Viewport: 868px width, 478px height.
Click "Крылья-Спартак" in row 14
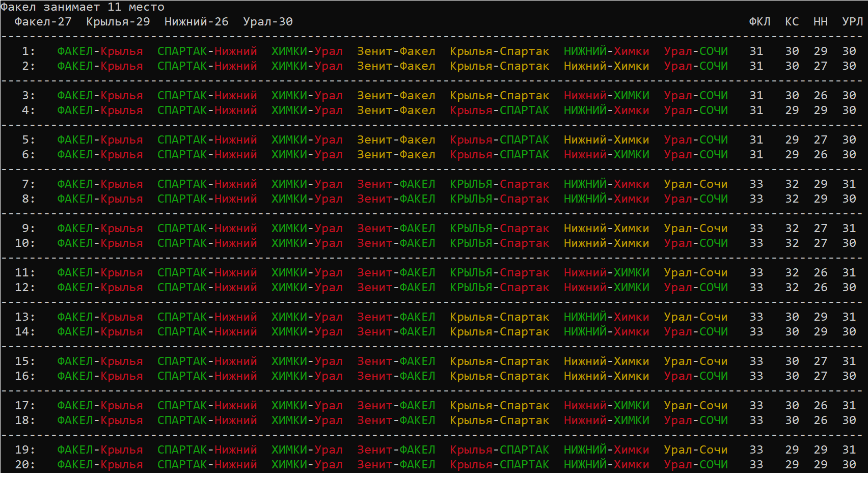click(500, 332)
